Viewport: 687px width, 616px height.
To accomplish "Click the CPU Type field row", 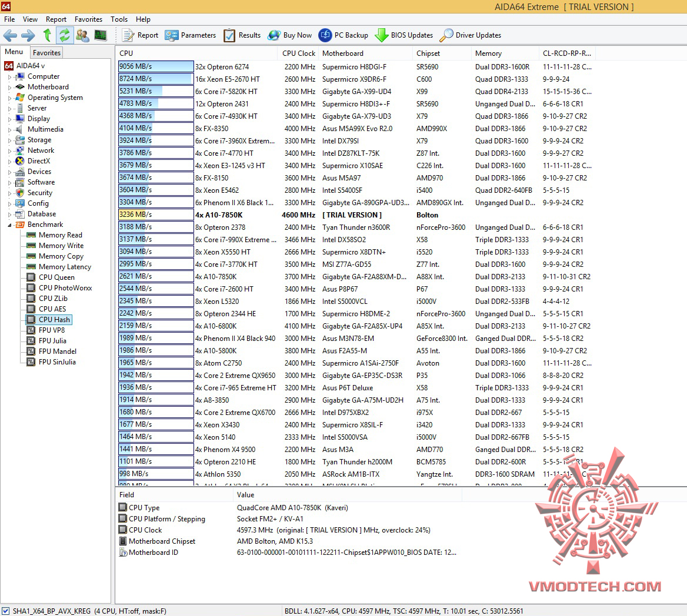I will [289, 508].
